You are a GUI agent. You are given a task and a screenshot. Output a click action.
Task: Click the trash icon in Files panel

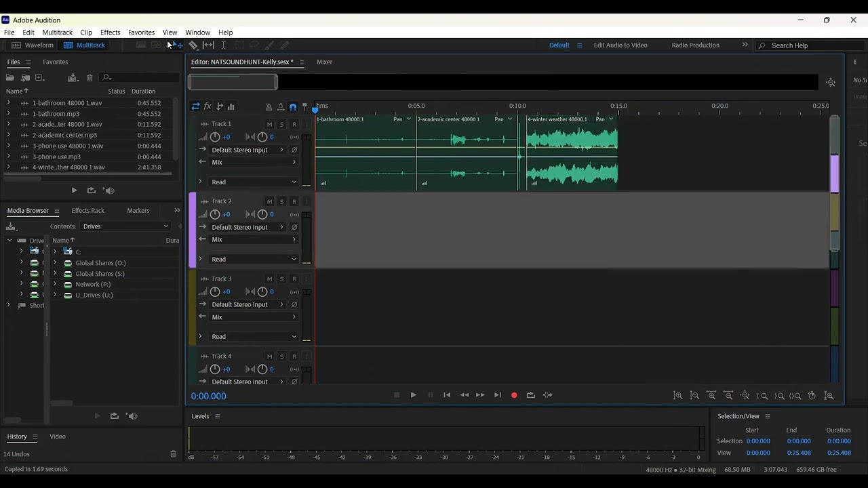(90, 78)
